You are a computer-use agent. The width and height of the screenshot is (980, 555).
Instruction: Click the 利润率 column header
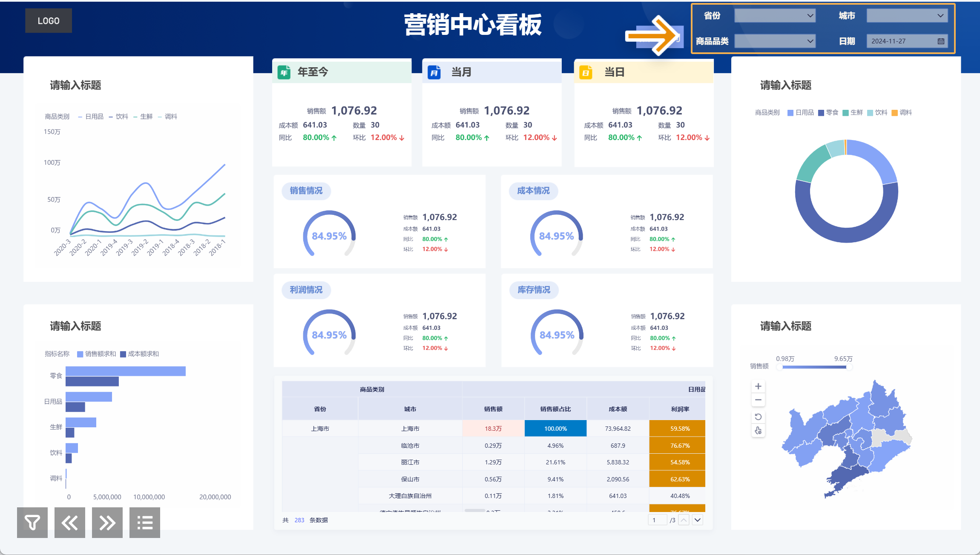coord(680,409)
